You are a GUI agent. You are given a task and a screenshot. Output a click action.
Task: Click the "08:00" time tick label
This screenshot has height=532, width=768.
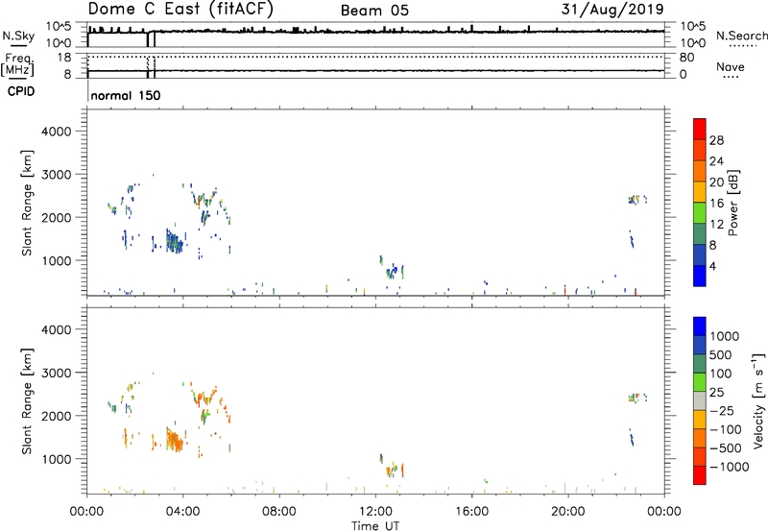pos(279,512)
